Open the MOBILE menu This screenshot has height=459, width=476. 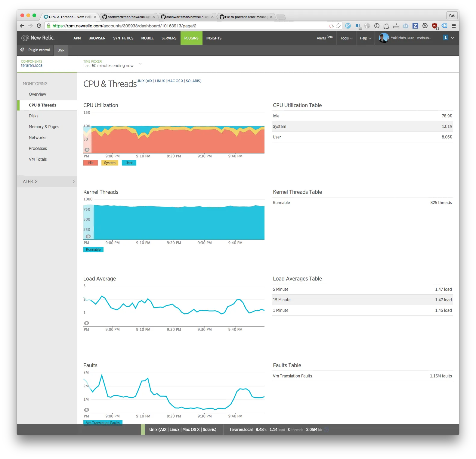pos(147,38)
